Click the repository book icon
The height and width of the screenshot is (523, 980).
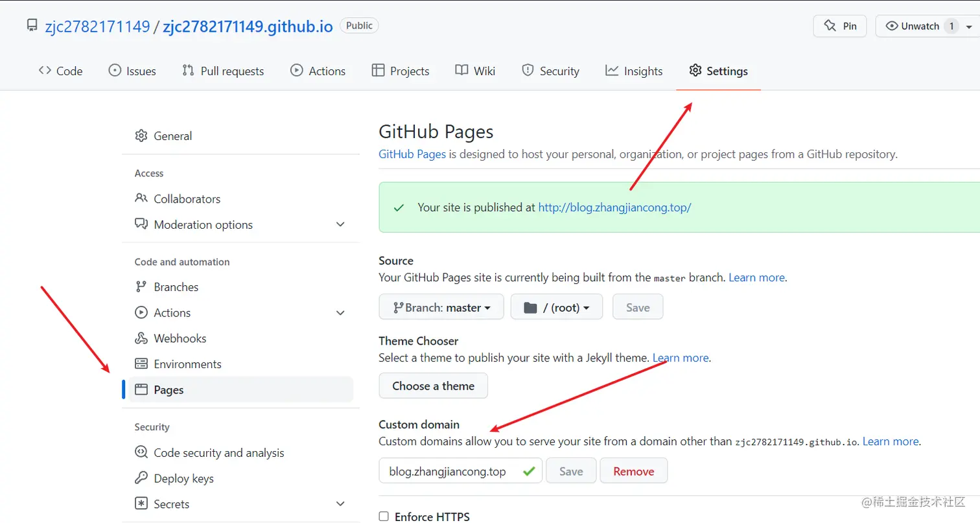coord(32,26)
